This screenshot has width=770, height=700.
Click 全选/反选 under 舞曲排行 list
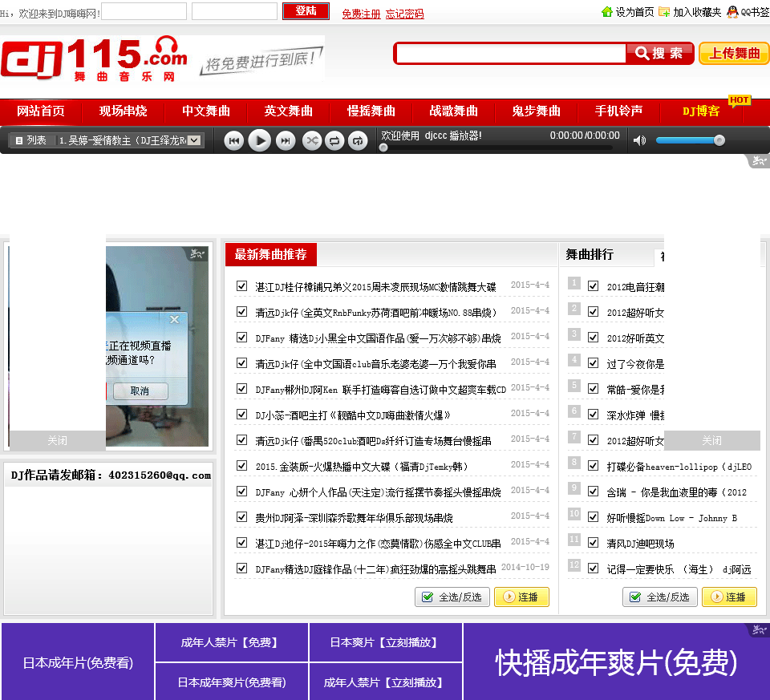point(660,597)
